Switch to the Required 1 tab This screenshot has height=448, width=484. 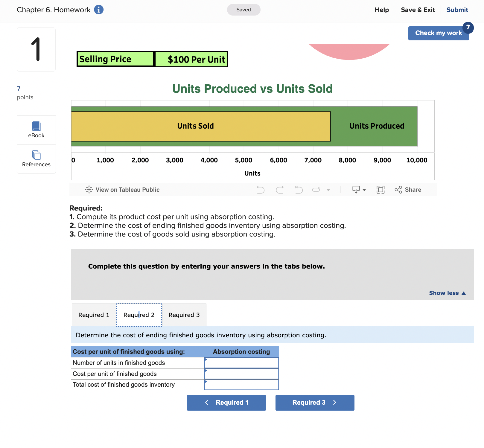(93, 315)
